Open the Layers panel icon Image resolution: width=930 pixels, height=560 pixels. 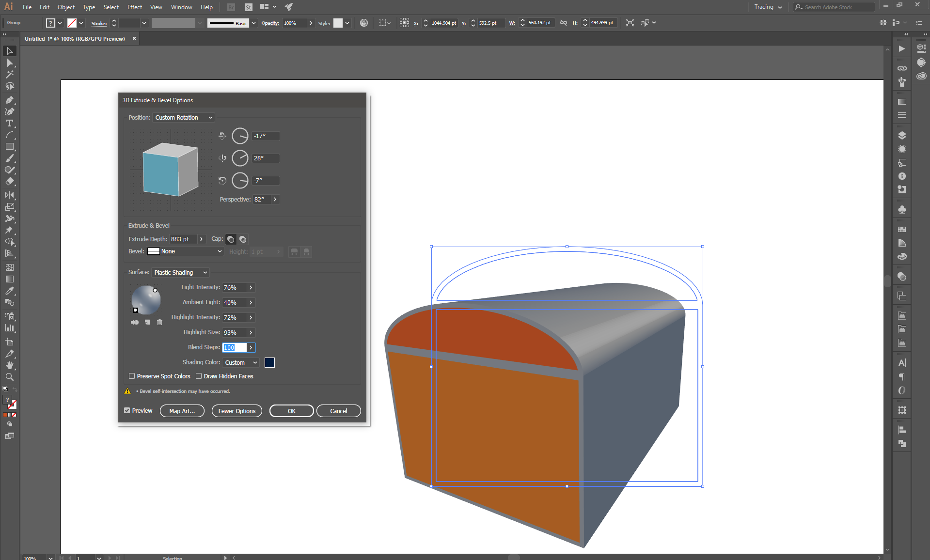902,136
